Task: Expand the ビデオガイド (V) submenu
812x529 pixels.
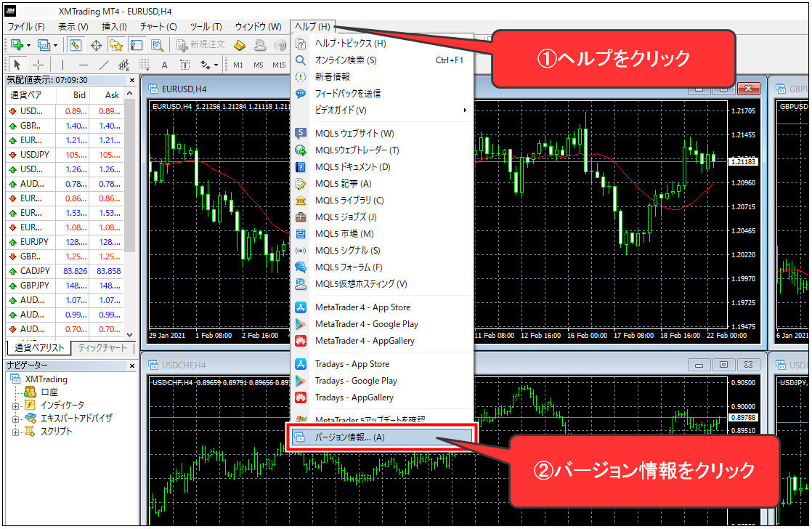Action: tap(382, 110)
